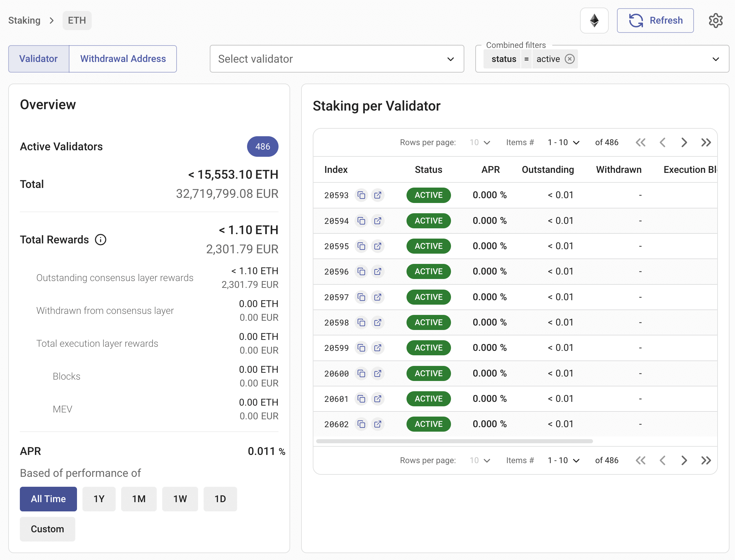Viewport: 735px width, 560px height.
Task: Click the ETH breadcrumb chip
Action: click(77, 21)
